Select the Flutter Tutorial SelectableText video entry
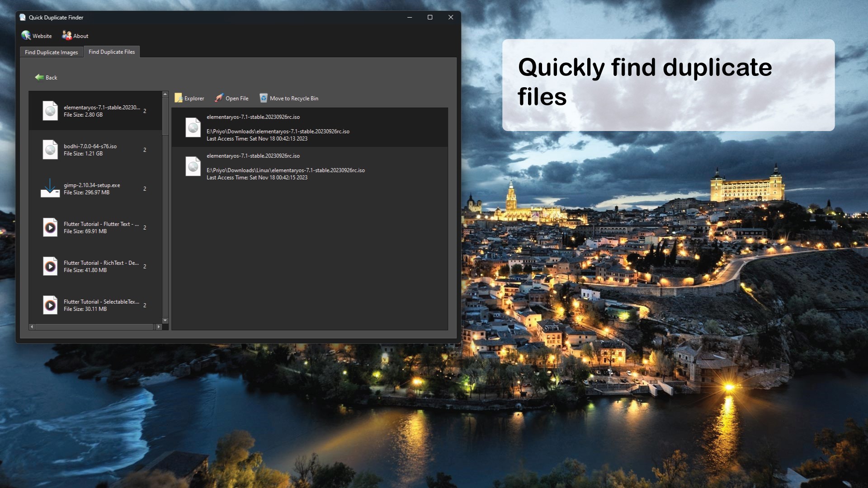868x488 pixels. pyautogui.click(x=95, y=305)
